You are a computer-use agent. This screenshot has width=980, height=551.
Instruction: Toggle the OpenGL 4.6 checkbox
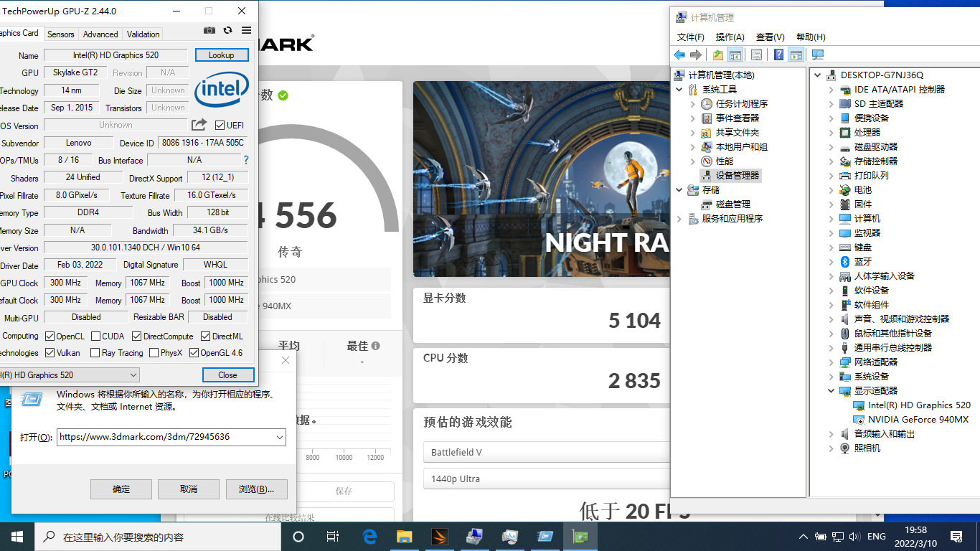[194, 353]
